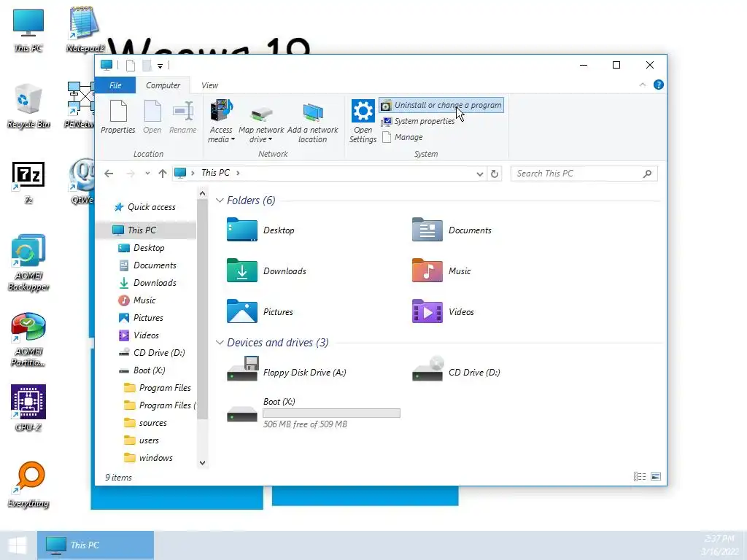The width and height of the screenshot is (747, 560).
Task: Open Properties in the Location ribbon group
Action: point(118,117)
